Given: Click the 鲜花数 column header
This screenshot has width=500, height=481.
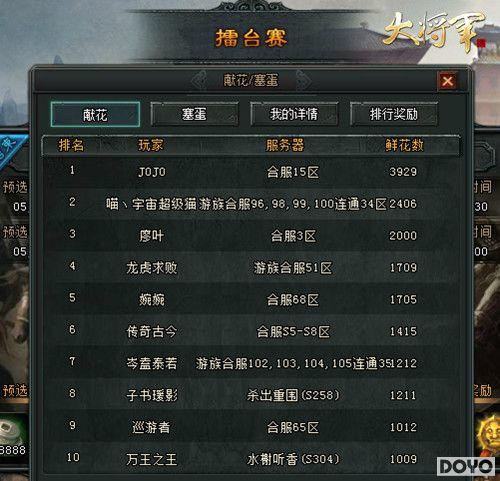Looking at the screenshot, I should 404,145.
